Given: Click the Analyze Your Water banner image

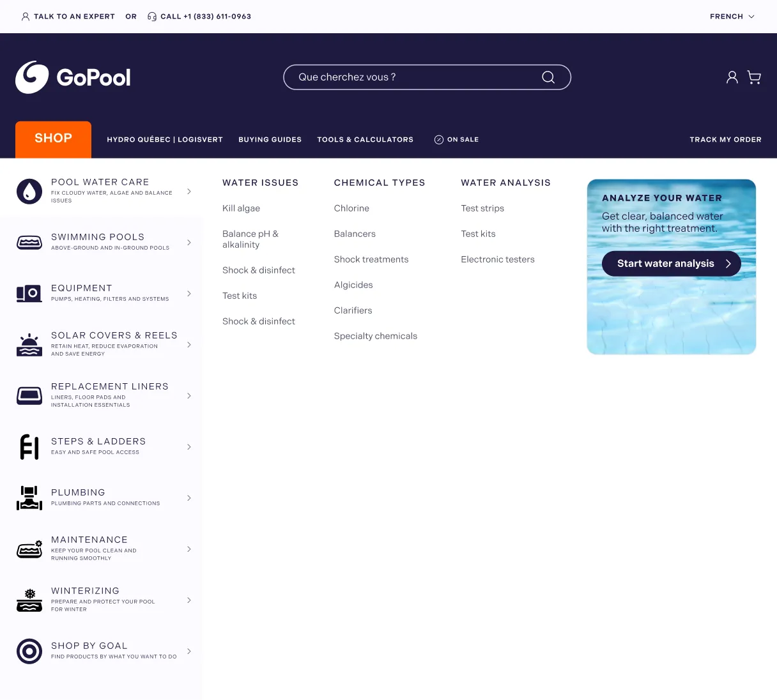Looking at the screenshot, I should coord(672,267).
